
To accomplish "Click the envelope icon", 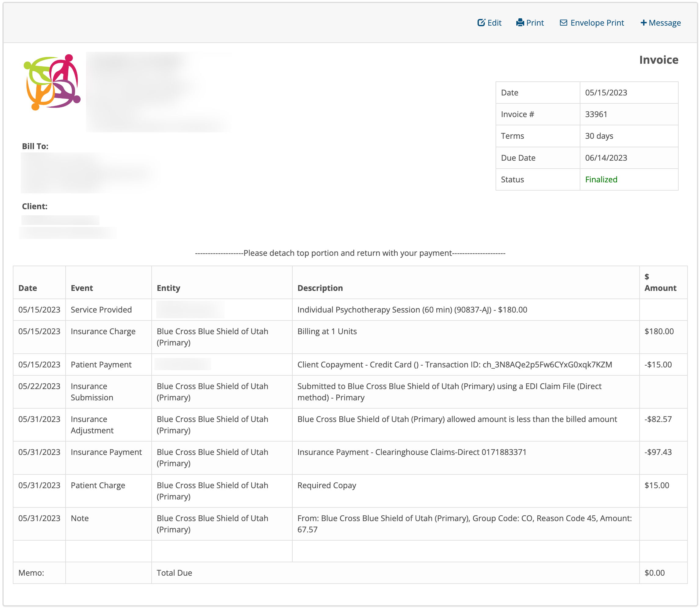I will [563, 23].
